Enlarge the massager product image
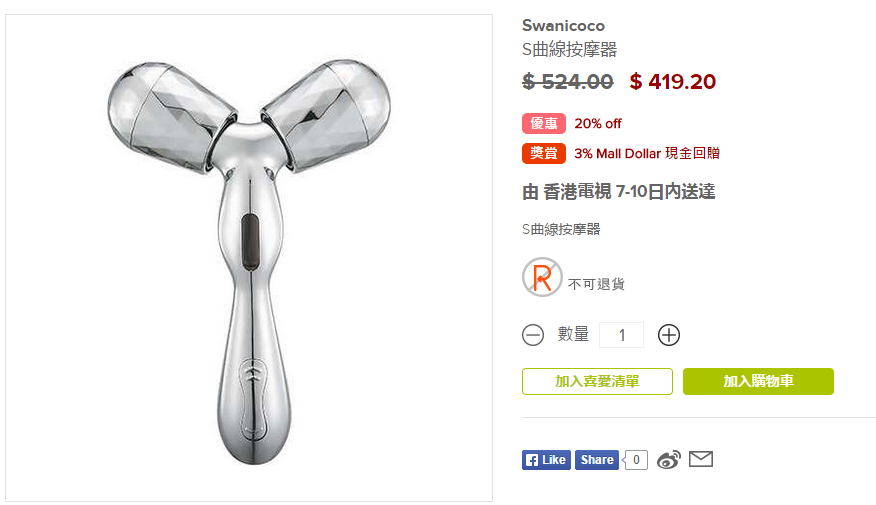Screen dimensions: 876x505 [249, 258]
